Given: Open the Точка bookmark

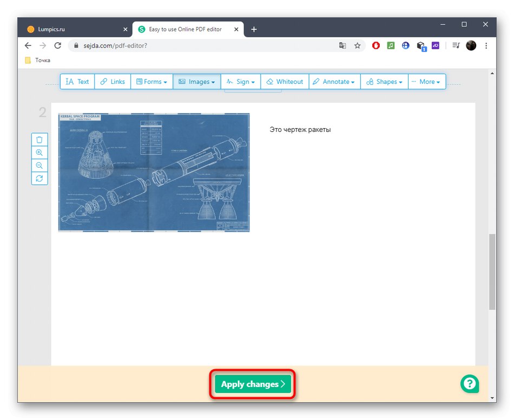Looking at the screenshot, I should [37, 60].
